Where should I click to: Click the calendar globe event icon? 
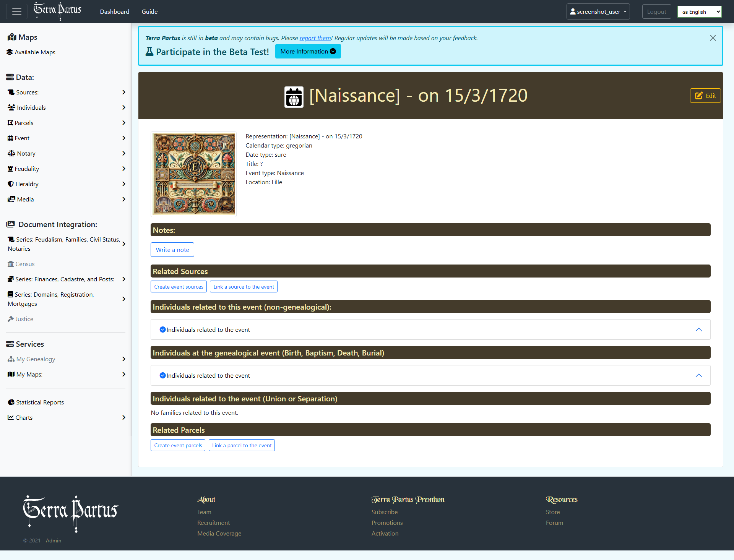pos(294,97)
